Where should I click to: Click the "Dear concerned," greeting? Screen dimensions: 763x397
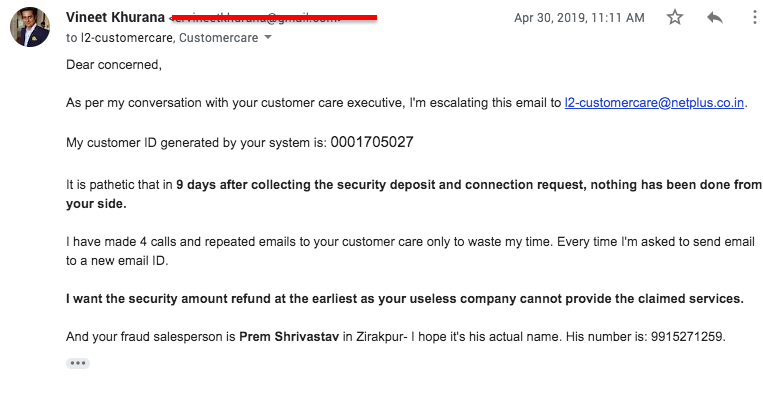click(x=114, y=65)
